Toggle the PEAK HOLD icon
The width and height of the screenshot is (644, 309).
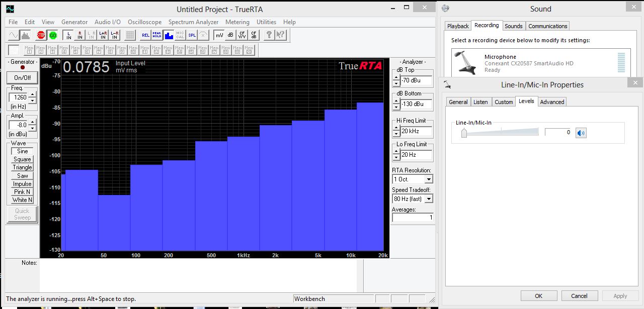[157, 35]
